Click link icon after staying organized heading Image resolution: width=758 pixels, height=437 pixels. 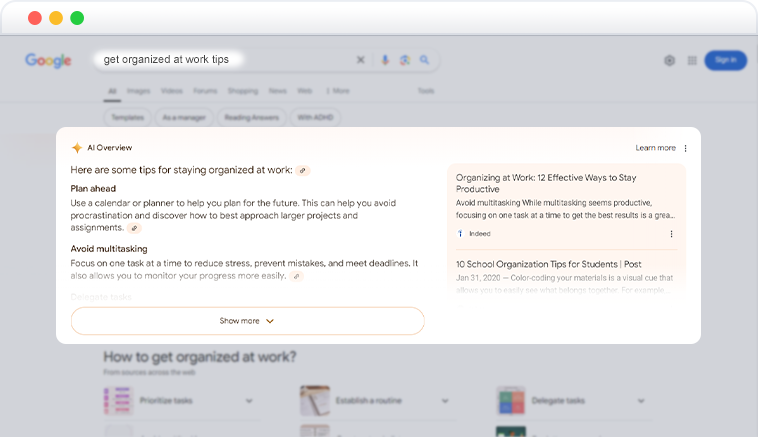pyautogui.click(x=303, y=171)
